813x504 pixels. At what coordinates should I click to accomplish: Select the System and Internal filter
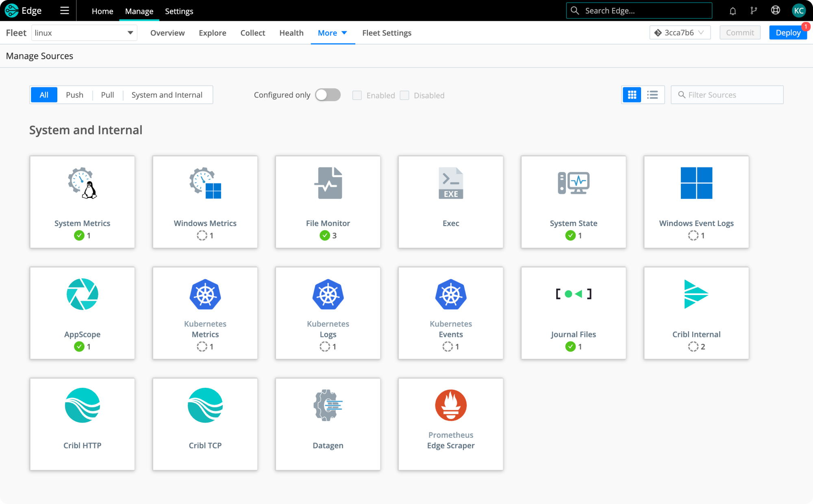pos(167,95)
